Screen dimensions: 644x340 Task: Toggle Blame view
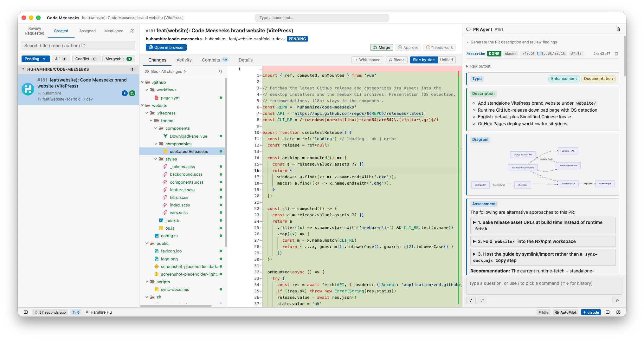click(396, 60)
